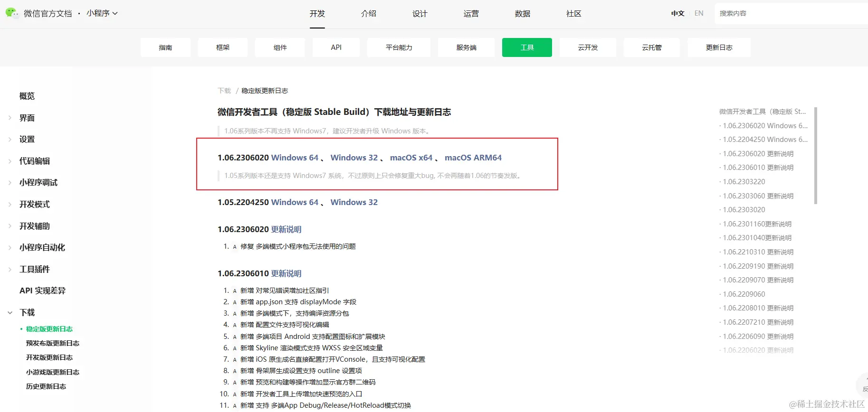Expand the 开发模式 sidebar section chevron
Image resolution: width=868 pixels, height=412 pixels.
[10, 204]
